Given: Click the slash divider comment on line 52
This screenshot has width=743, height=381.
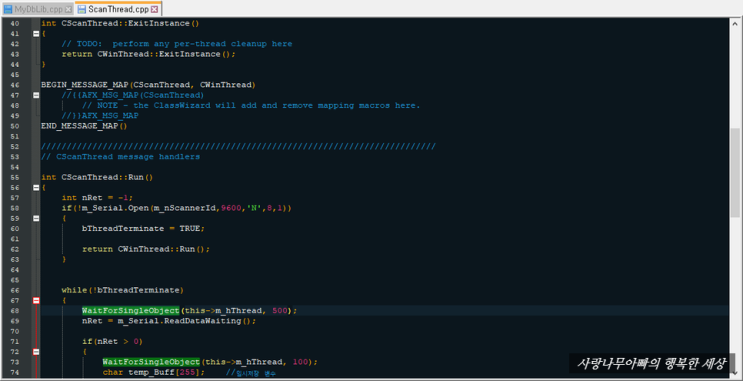Looking at the screenshot, I should coord(238,146).
